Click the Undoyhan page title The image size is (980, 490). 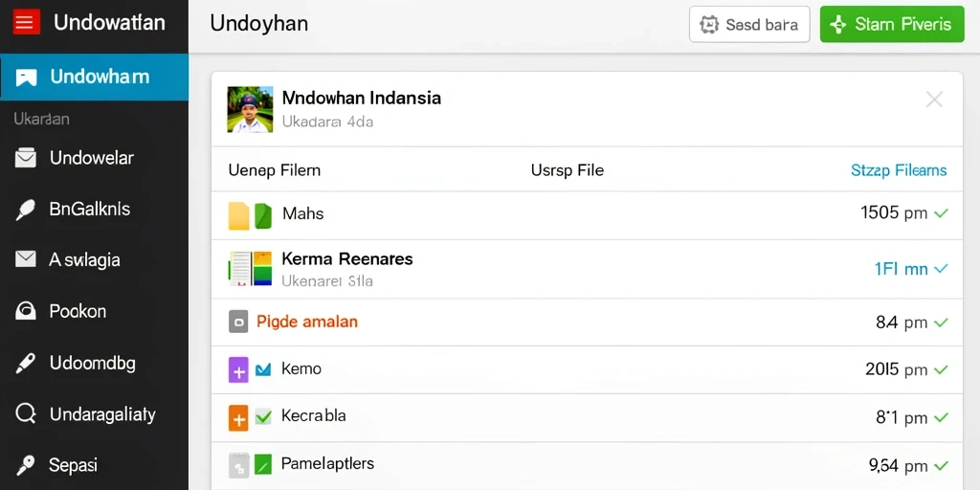pyautogui.click(x=258, y=24)
